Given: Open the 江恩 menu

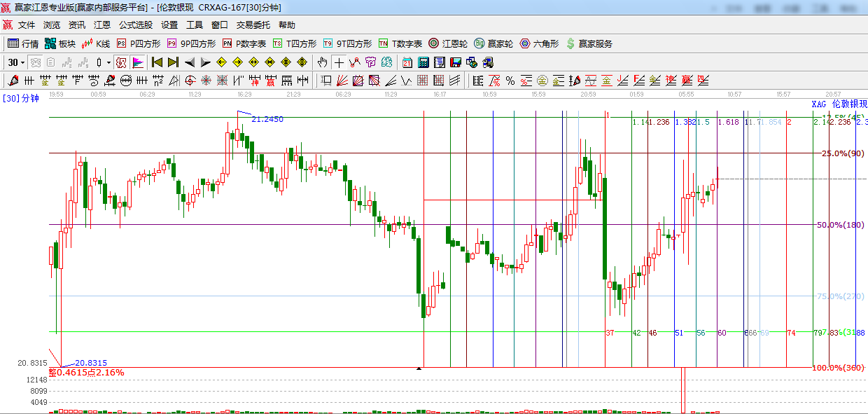Looking at the screenshot, I should point(102,25).
